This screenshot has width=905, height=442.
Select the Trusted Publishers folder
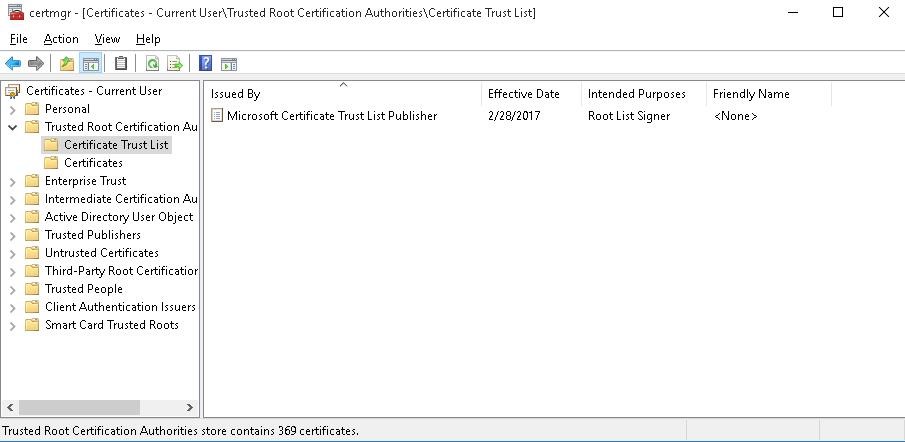[x=92, y=235]
